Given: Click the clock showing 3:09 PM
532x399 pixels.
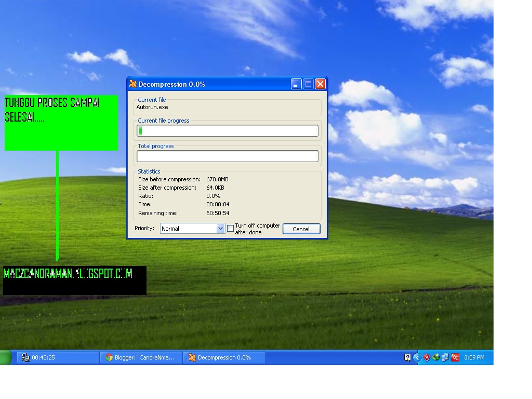Looking at the screenshot, I should [474, 357].
